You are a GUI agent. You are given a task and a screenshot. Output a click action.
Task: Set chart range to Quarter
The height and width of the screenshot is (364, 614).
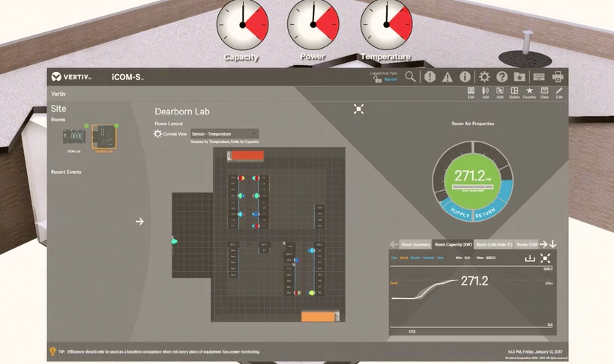[428, 258]
